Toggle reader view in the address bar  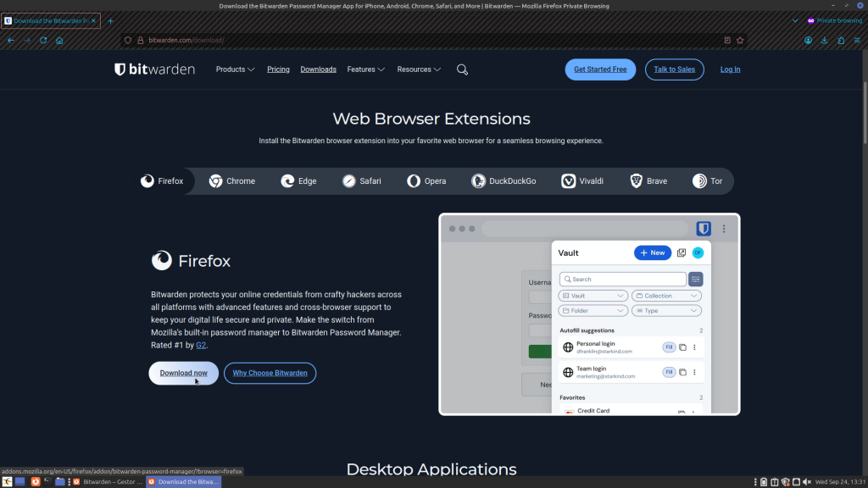[727, 40]
